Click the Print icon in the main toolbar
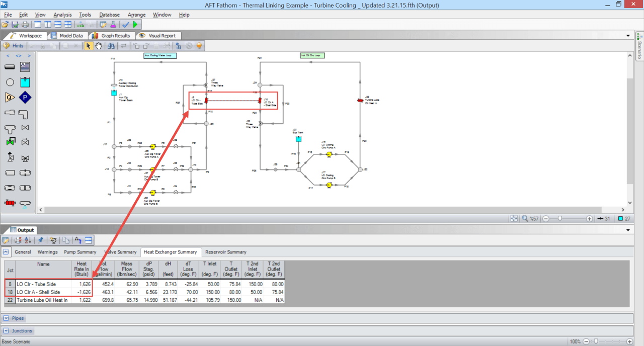This screenshot has height=346, width=644. pos(25,24)
